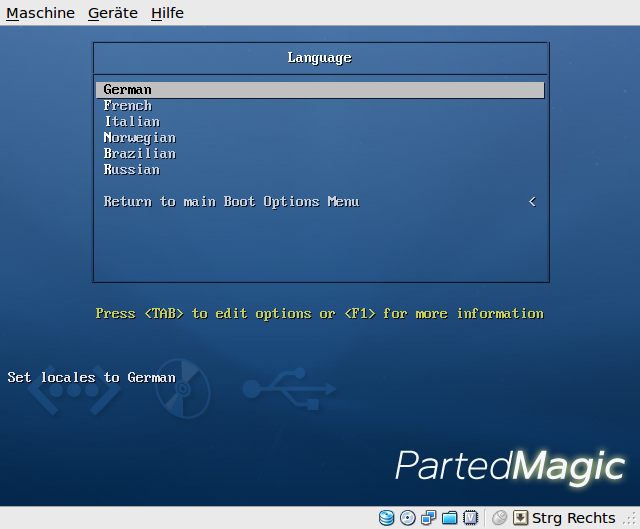Viewport: 640px width, 529px height.
Task: Choose Russian from the Language menu
Action: pyautogui.click(x=132, y=170)
